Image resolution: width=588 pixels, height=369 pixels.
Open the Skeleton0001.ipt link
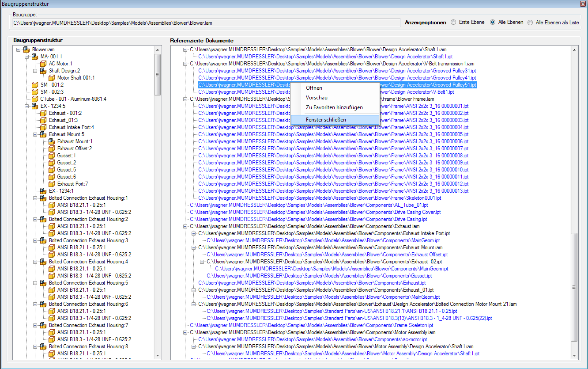[x=320, y=198]
